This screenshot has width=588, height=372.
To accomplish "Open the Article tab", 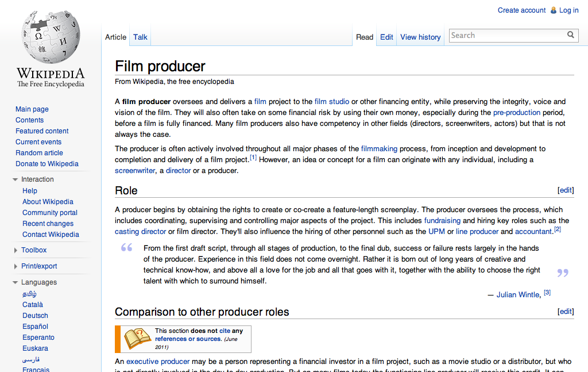I will click(x=115, y=37).
